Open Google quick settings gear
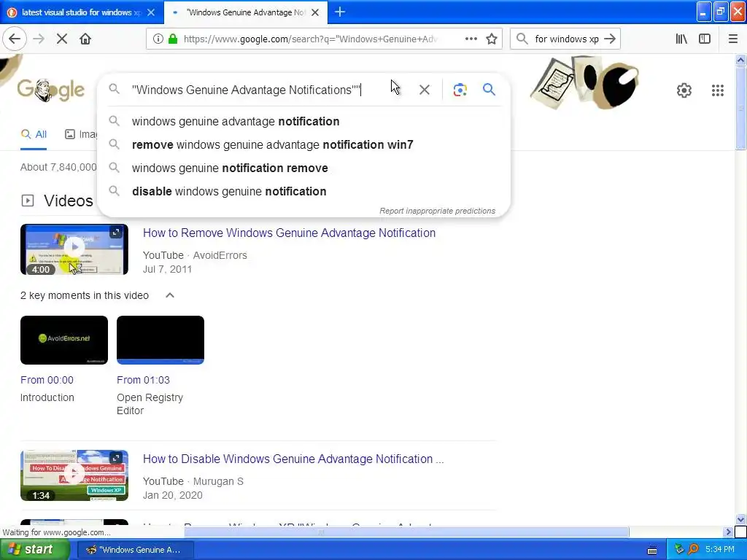This screenshot has height=560, width=747. tap(684, 90)
